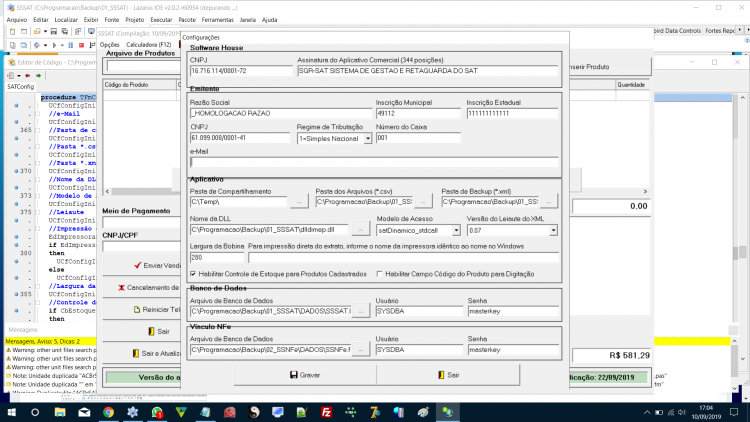This screenshot has width=750, height=422.
Task: Click Calculadora (F12) in SSSAT window
Action: [x=149, y=44]
